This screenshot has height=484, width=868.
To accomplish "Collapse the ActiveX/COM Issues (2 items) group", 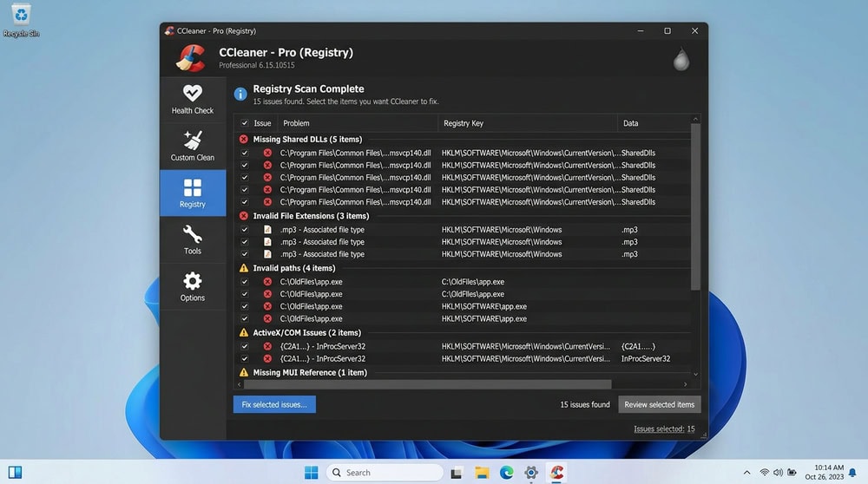I will (306, 332).
